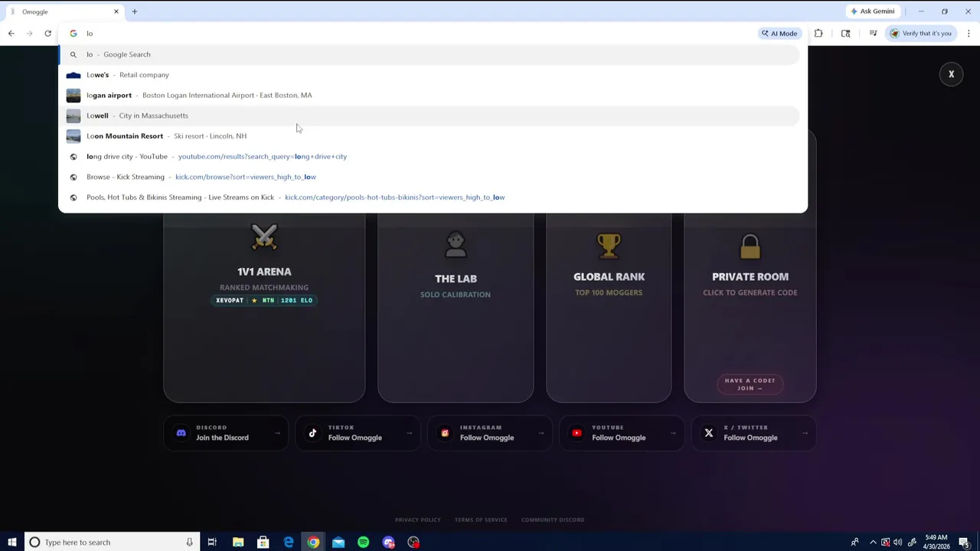Click the X close button on Omoggle page
Screen dimensions: 980x551
(951, 74)
